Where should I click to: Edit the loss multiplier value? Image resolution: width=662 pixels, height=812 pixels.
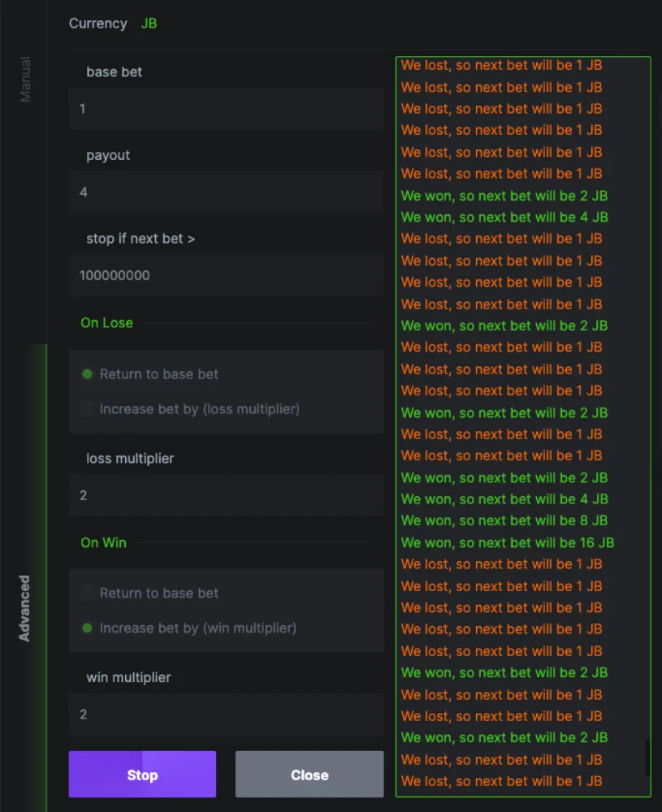click(x=225, y=495)
